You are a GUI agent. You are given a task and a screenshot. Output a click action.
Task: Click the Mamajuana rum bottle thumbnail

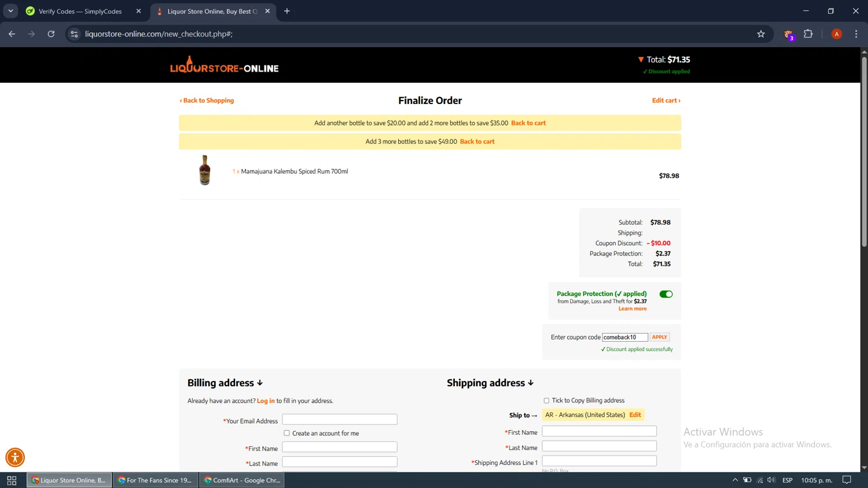point(205,170)
